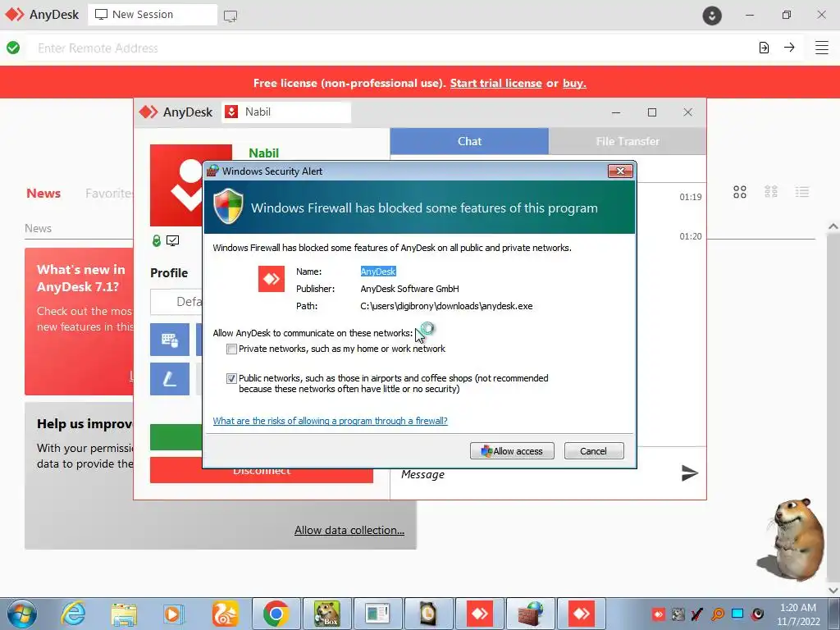Screen dimensions: 840x630
Task: Open UC Browser taskbar icon
Action: [x=225, y=614]
